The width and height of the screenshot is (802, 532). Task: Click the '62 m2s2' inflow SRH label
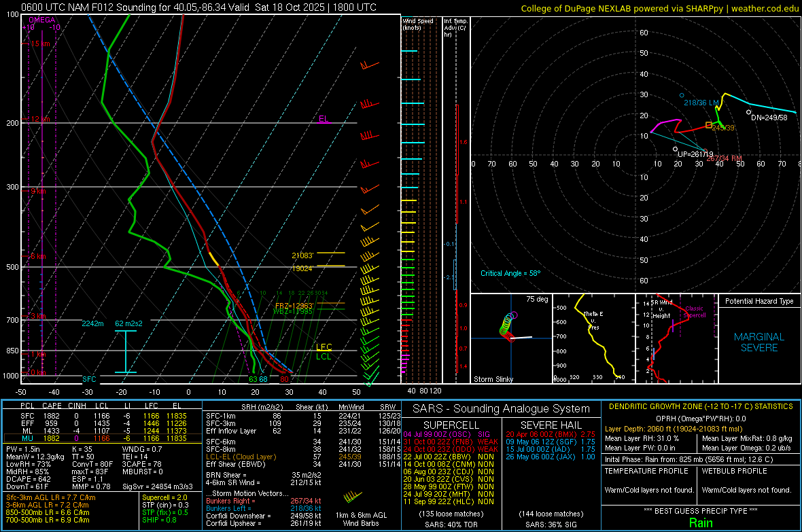129,323
